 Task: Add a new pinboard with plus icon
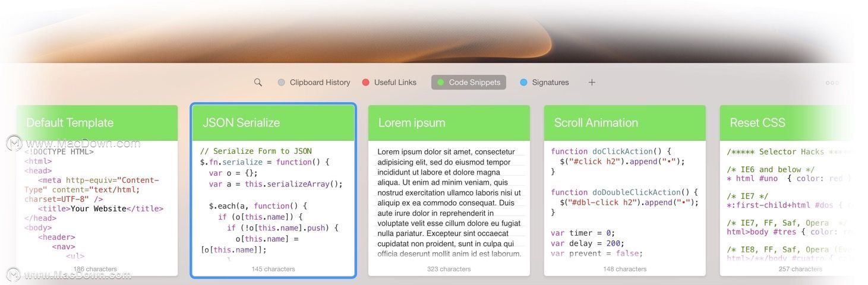click(592, 83)
